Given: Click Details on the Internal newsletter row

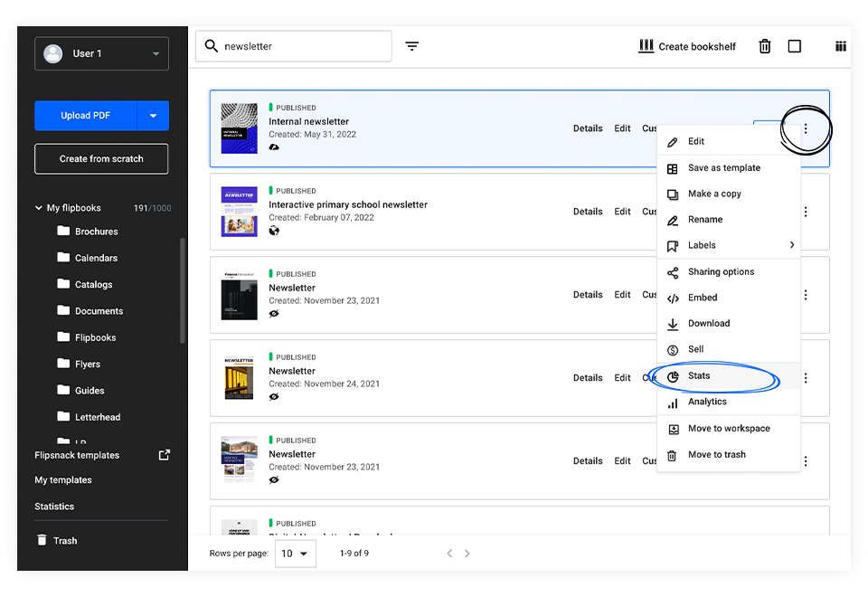Looking at the screenshot, I should tap(588, 128).
